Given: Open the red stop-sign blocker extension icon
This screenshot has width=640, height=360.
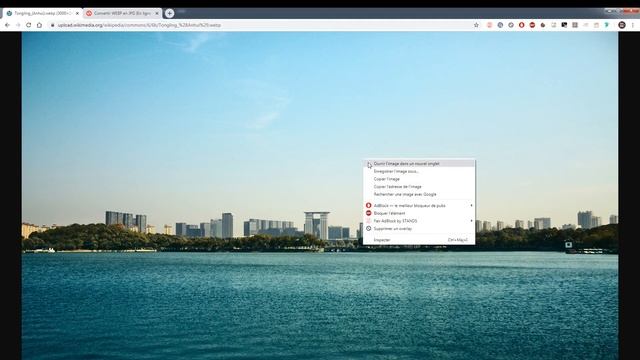Looking at the screenshot, I should tap(532, 25).
